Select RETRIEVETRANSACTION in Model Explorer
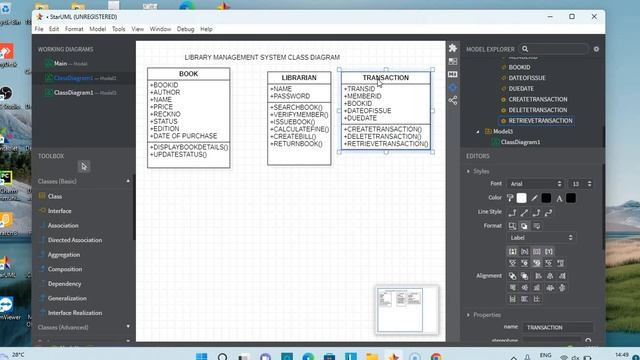Image resolution: width=640 pixels, height=360 pixels. pos(540,121)
